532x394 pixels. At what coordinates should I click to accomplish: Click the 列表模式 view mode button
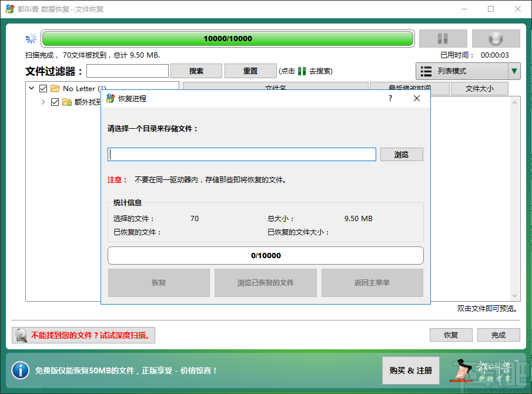click(462, 71)
